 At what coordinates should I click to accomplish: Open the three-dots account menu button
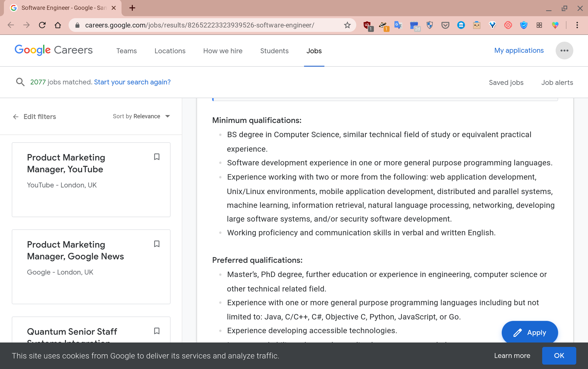tap(564, 51)
